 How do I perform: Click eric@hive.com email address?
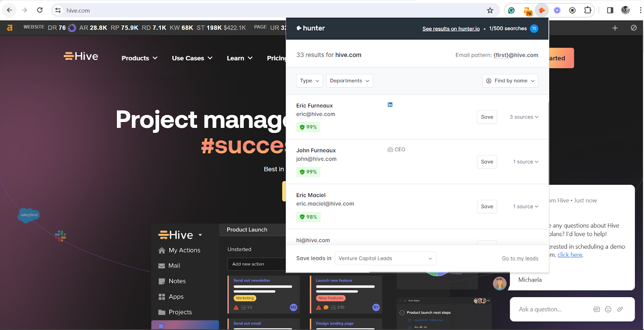click(x=316, y=114)
